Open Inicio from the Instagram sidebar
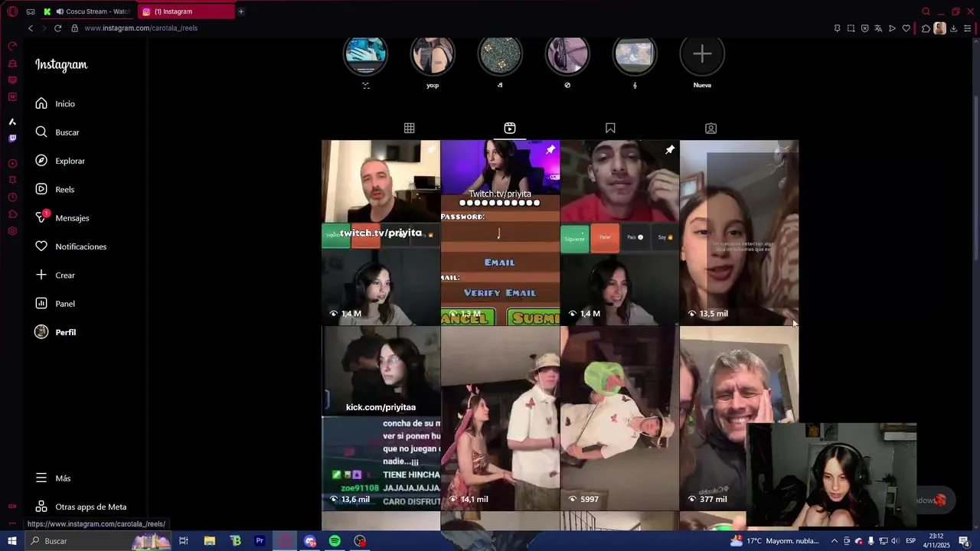Image resolution: width=980 pixels, height=551 pixels. tap(55, 103)
